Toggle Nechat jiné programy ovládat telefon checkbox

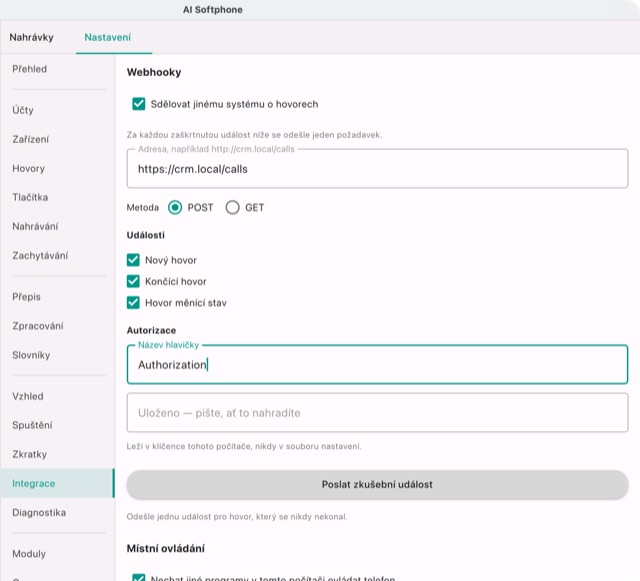(x=139, y=577)
